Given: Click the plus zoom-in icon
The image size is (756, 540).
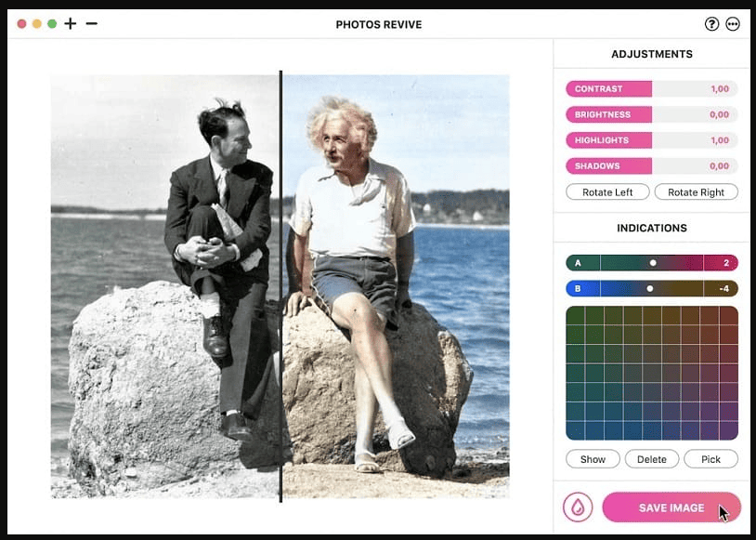Looking at the screenshot, I should (71, 23).
